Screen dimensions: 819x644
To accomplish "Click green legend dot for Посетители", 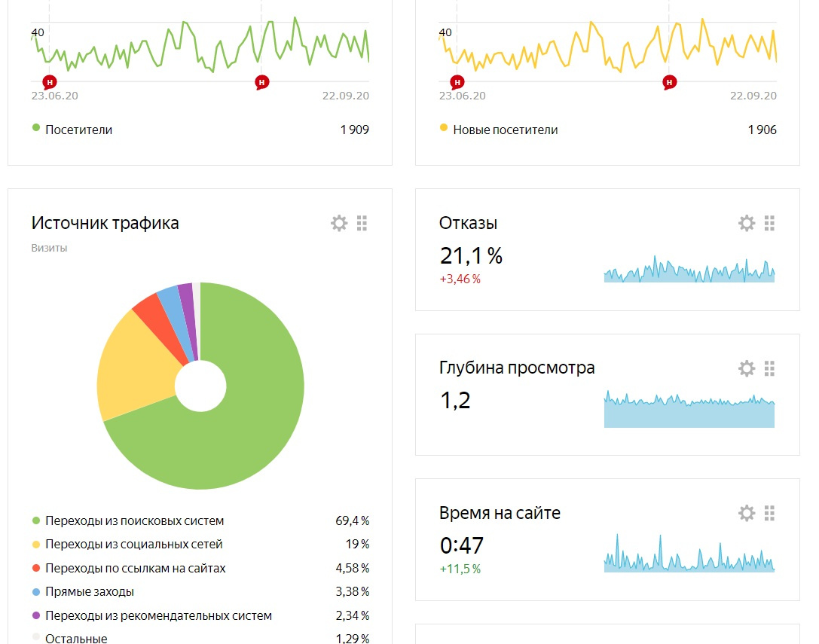I will (x=36, y=127).
